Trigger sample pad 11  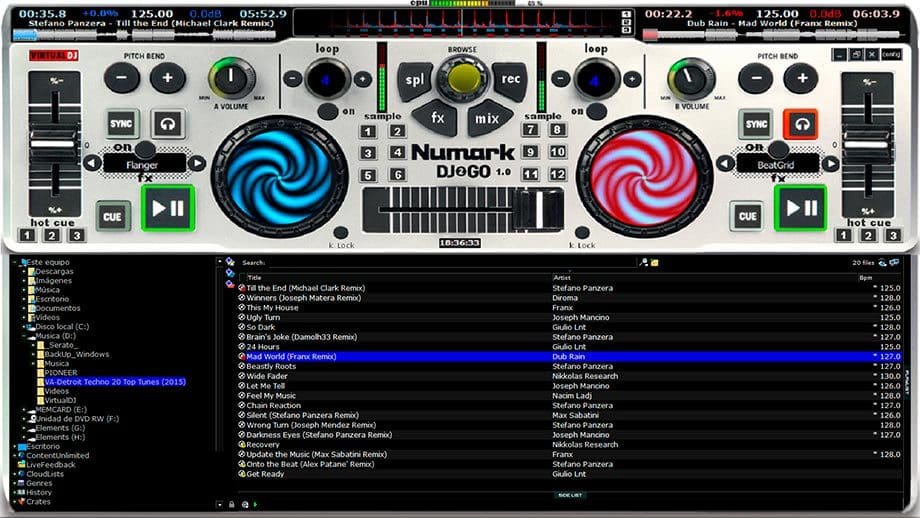pos(530,174)
